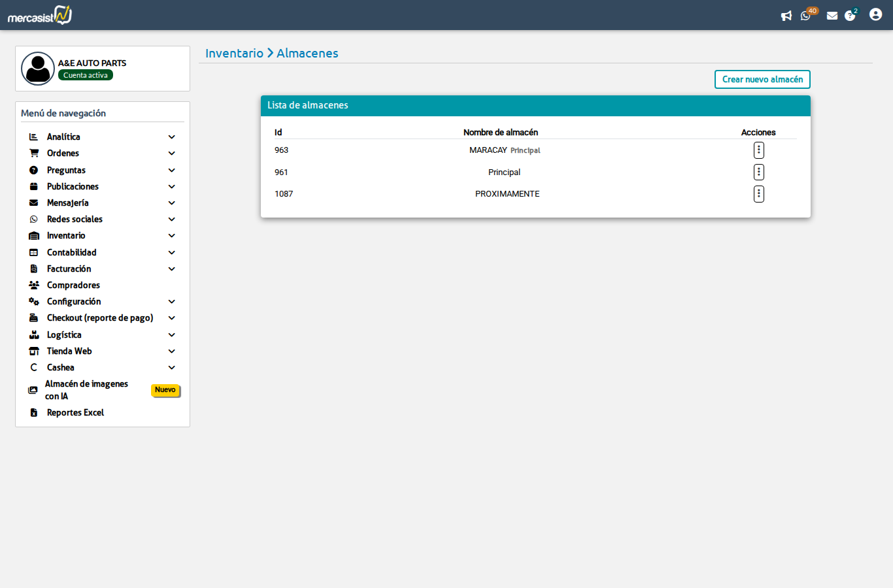Click the A&E AUTO PARTS profile avatar
Viewport: 893px width, 588px height.
point(38,69)
